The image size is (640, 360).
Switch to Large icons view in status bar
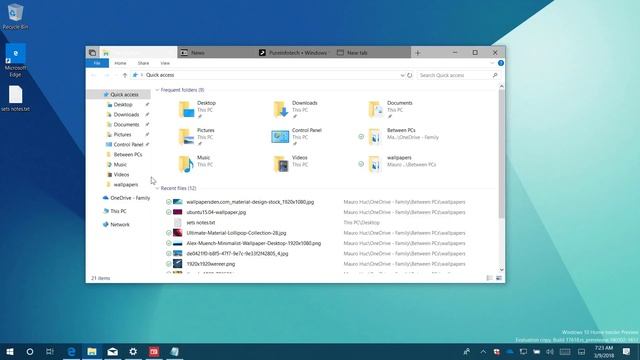pyautogui.click(x=499, y=278)
